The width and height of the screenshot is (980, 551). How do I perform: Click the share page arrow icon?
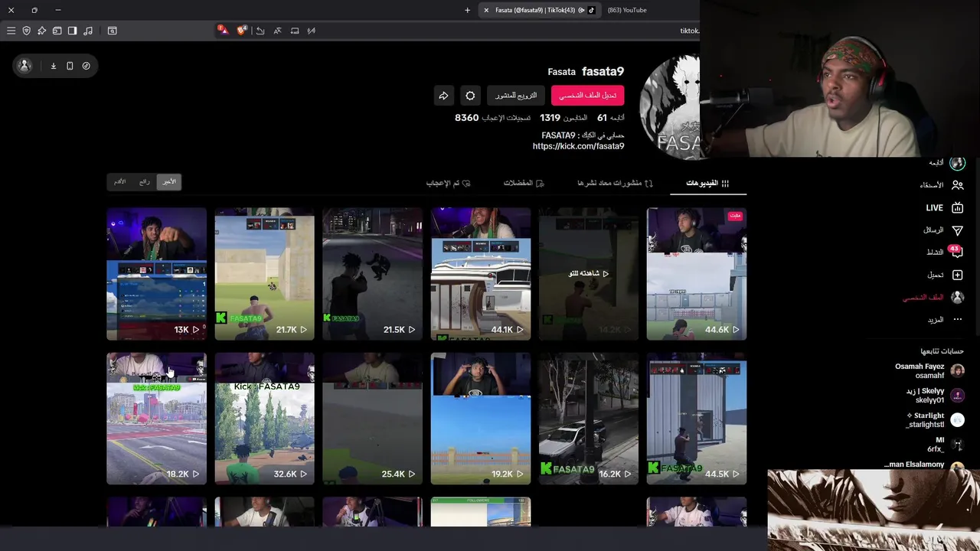pos(260,31)
